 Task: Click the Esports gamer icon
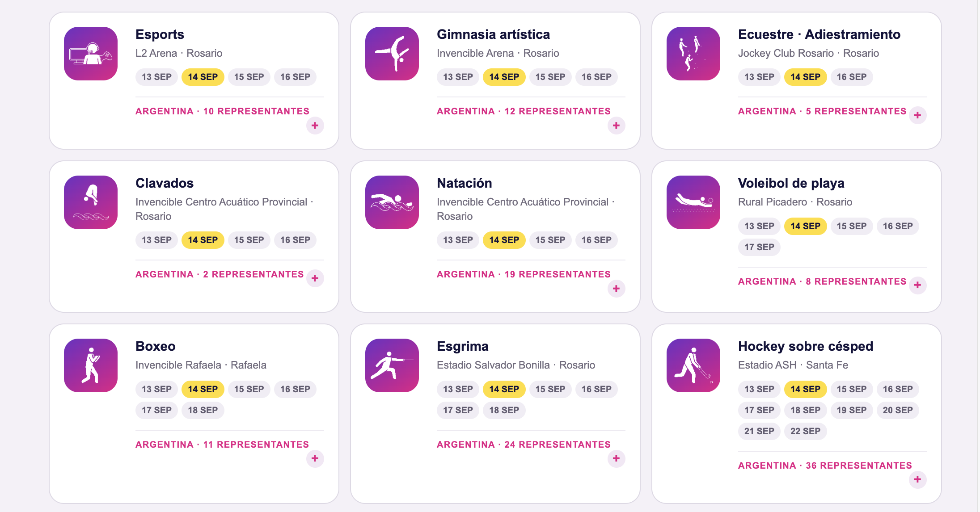(91, 54)
